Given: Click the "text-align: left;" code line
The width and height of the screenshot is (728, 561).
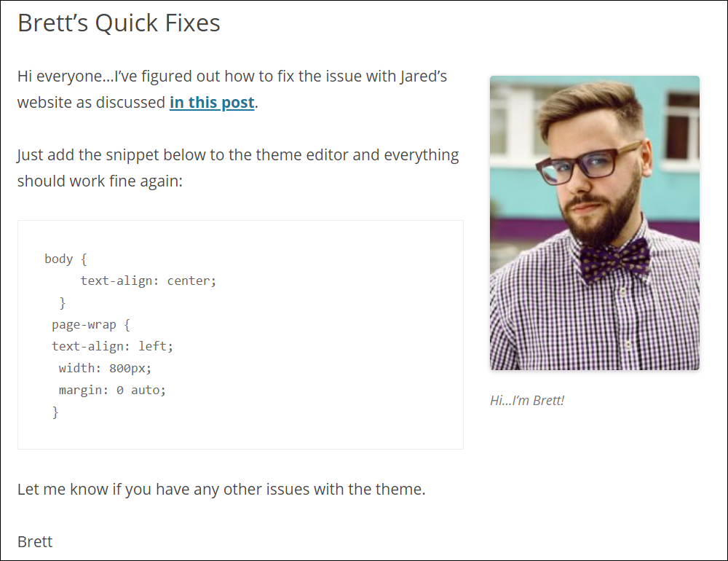Looking at the screenshot, I should tap(112, 346).
